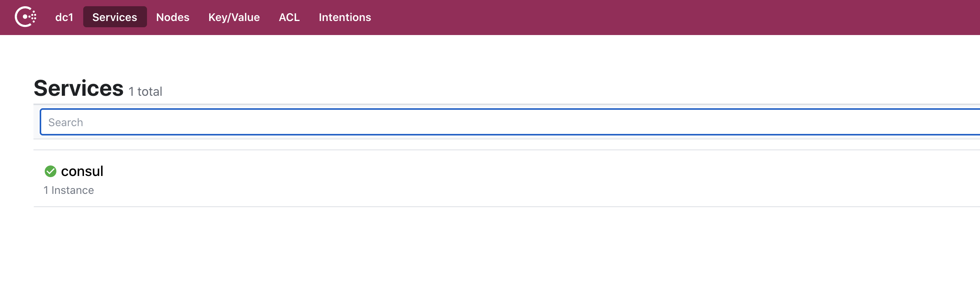Click the 1 total count text
This screenshot has height=306, width=980.
point(145,91)
